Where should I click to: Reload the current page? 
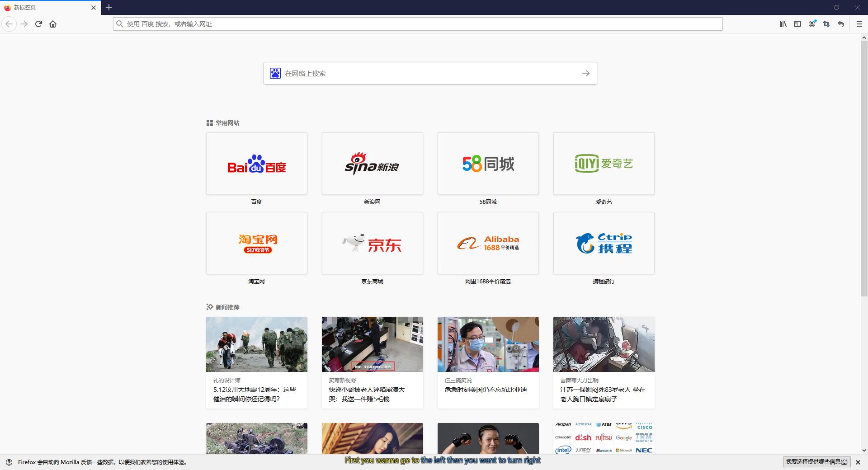tap(38, 24)
